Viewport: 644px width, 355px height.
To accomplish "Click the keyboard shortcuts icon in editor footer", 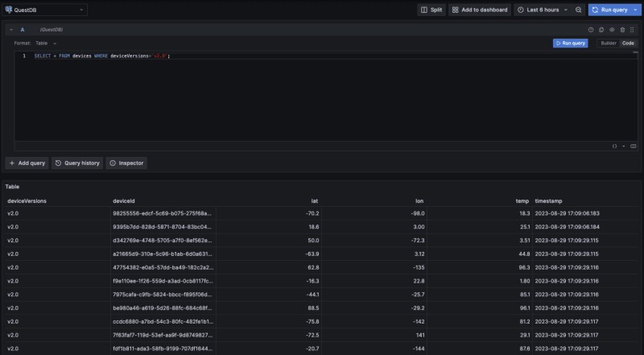I will click(x=634, y=146).
